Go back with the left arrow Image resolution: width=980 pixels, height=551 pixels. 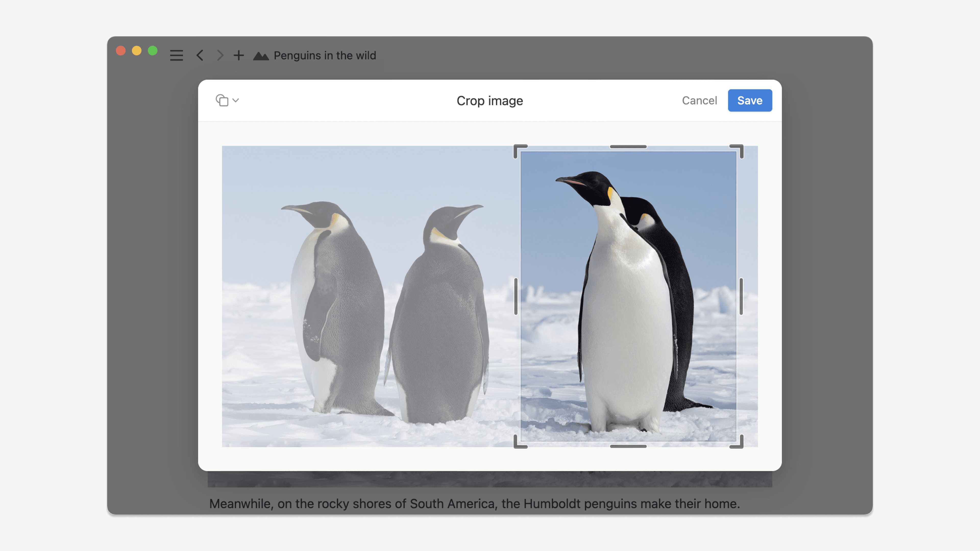click(200, 56)
